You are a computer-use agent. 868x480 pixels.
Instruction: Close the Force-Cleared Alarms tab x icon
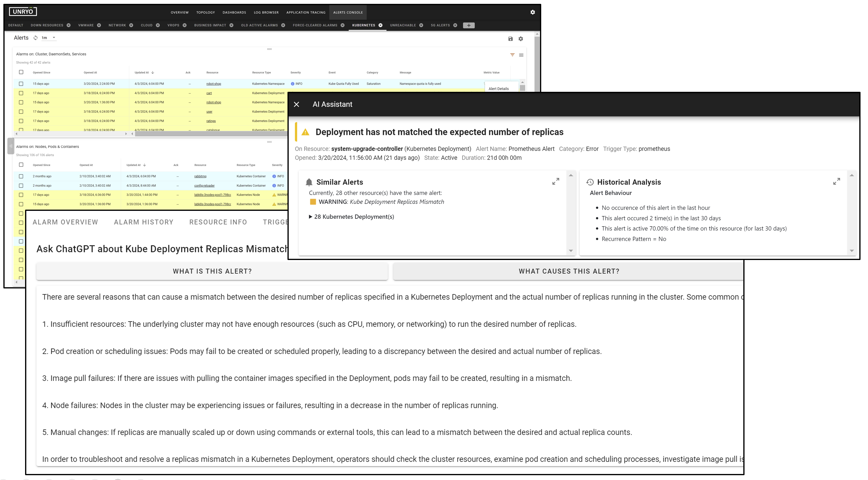tap(342, 25)
